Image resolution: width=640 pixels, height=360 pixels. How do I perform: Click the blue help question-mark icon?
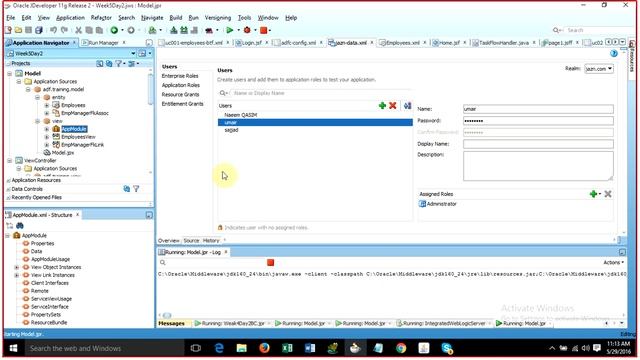613,53
